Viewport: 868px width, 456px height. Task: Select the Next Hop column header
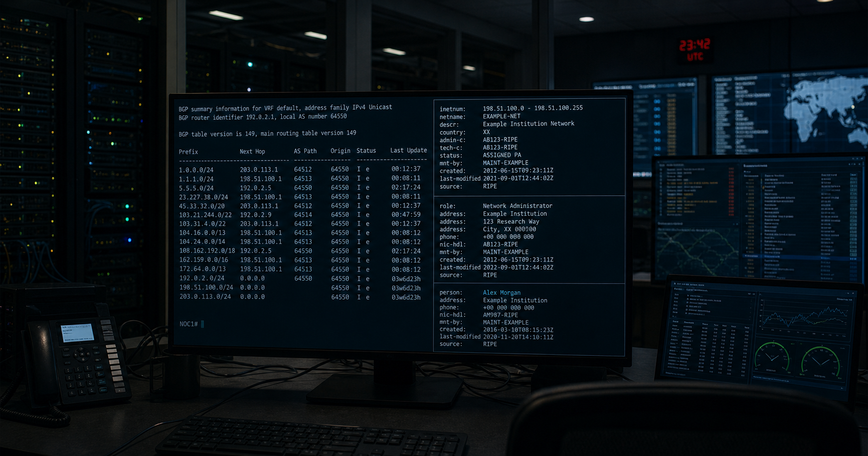252,151
